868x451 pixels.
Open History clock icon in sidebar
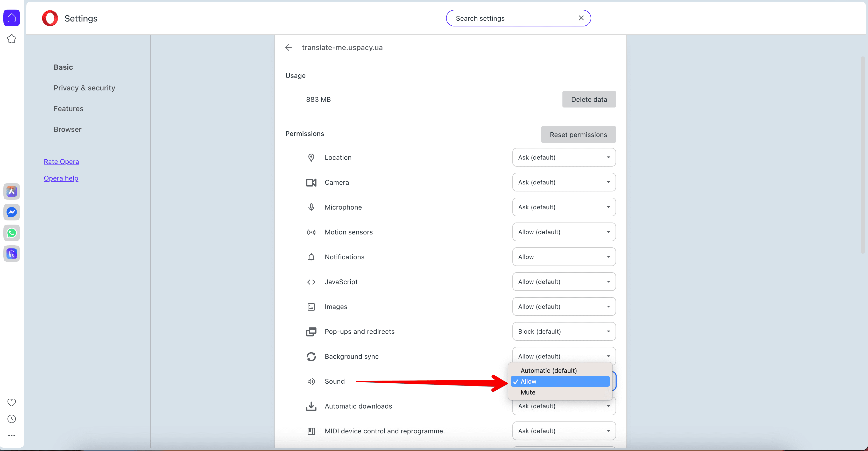[x=11, y=419]
